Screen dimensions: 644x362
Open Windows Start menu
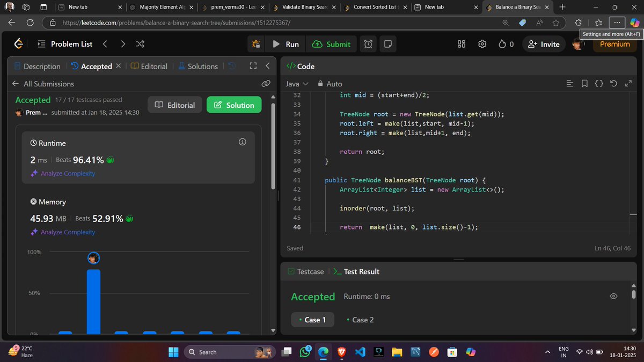point(173,352)
